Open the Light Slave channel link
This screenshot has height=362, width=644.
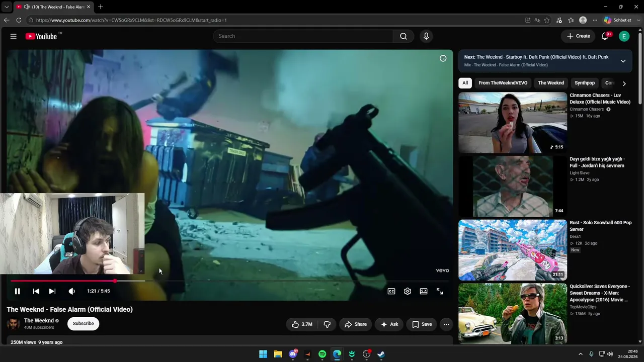580,173
